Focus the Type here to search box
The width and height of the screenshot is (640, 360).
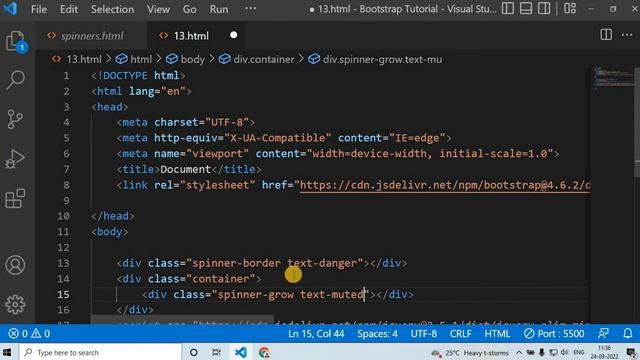[100, 352]
